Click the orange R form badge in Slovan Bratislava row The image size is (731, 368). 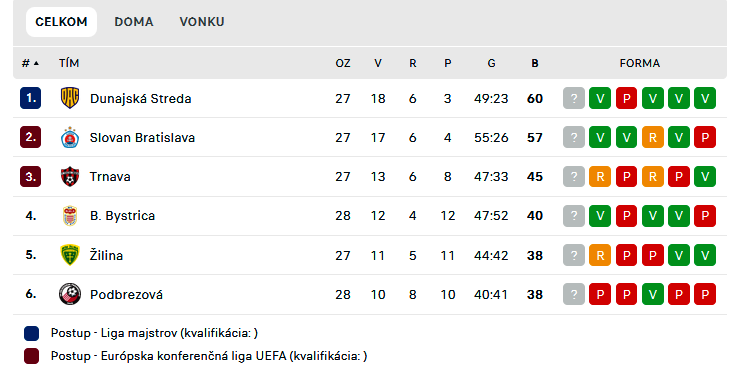tap(653, 138)
